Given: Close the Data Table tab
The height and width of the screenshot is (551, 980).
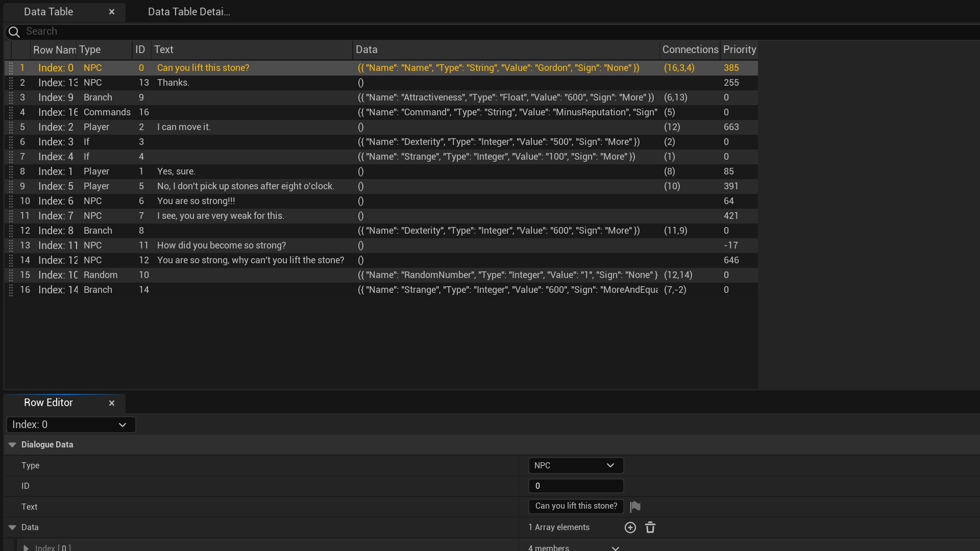Looking at the screenshot, I should coord(112,12).
